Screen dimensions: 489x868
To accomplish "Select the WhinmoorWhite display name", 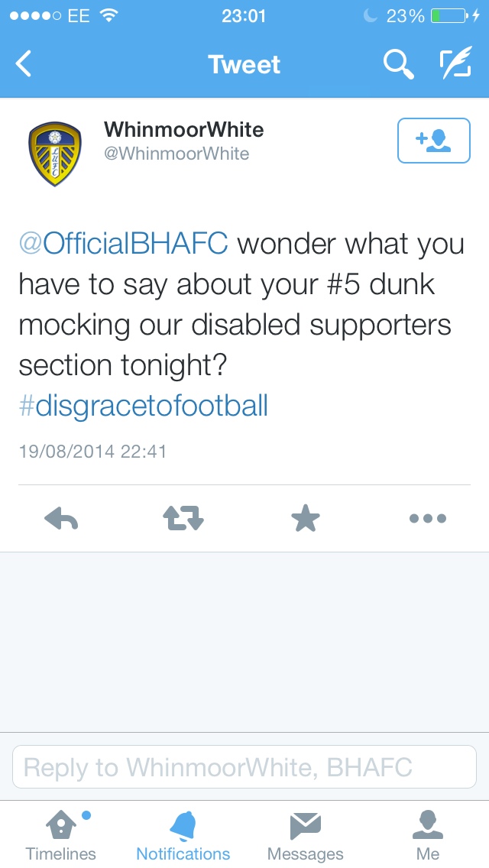I will tap(184, 130).
